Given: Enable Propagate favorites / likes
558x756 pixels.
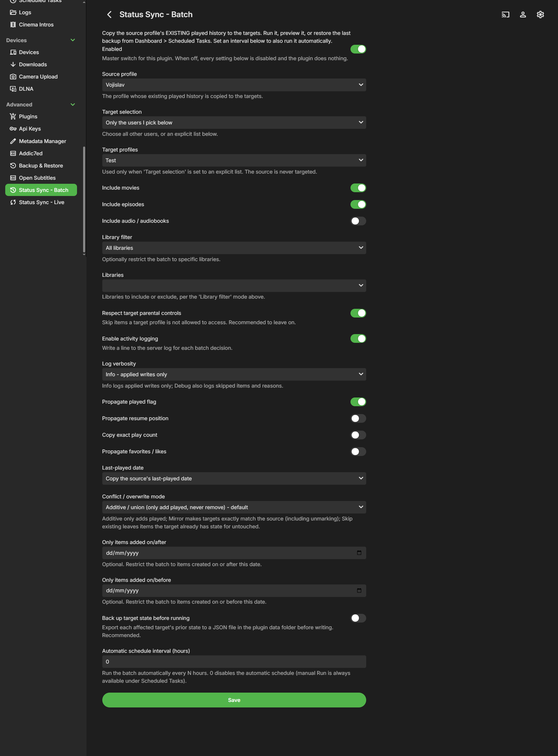Looking at the screenshot, I should coord(358,452).
